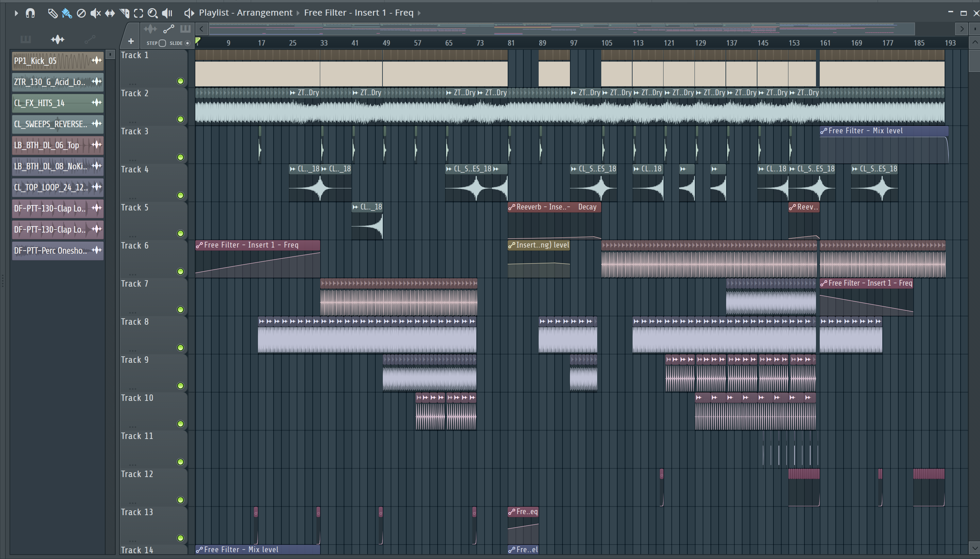Image resolution: width=980 pixels, height=559 pixels.
Task: Select the Slip tool
Action: (110, 14)
